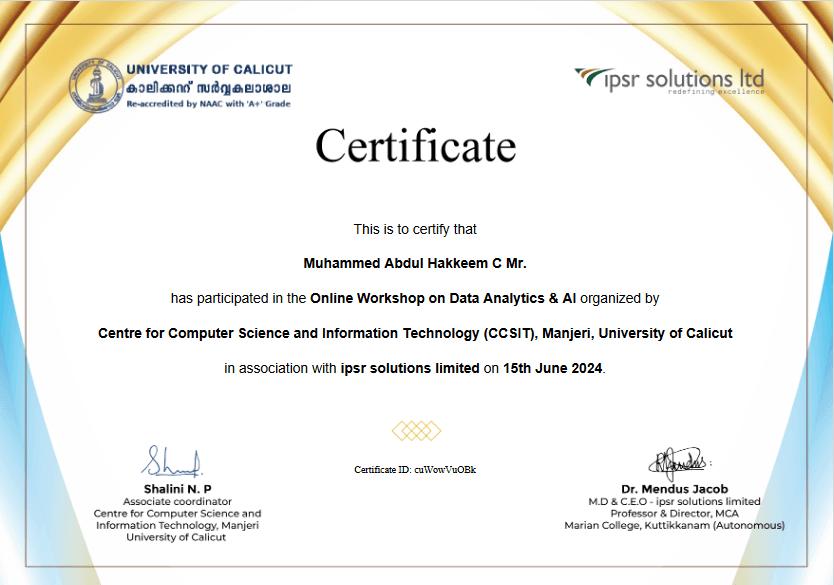Click the recipient name "Muhammed Abdul Hakkeem C Mr."
This screenshot has width=834, height=585.
coord(415,263)
